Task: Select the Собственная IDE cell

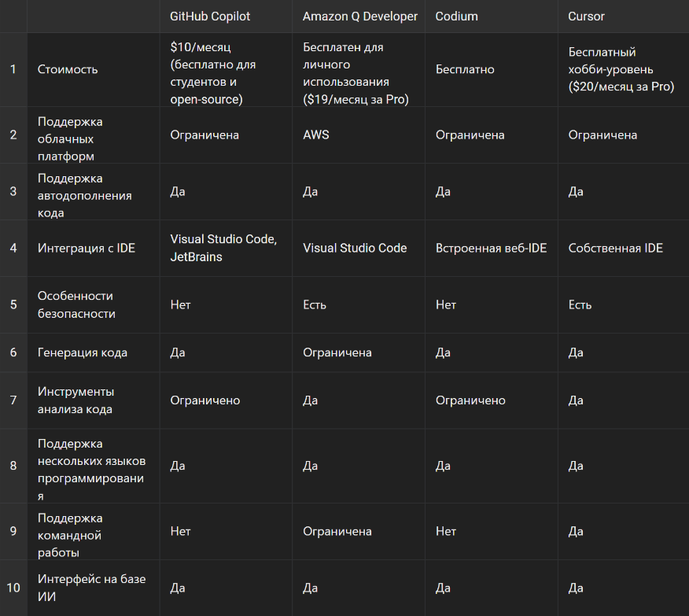Action: pyautogui.click(x=624, y=248)
